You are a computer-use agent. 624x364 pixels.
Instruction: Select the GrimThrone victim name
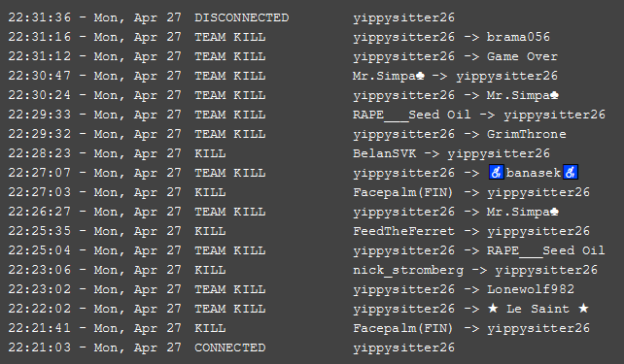tap(526, 134)
